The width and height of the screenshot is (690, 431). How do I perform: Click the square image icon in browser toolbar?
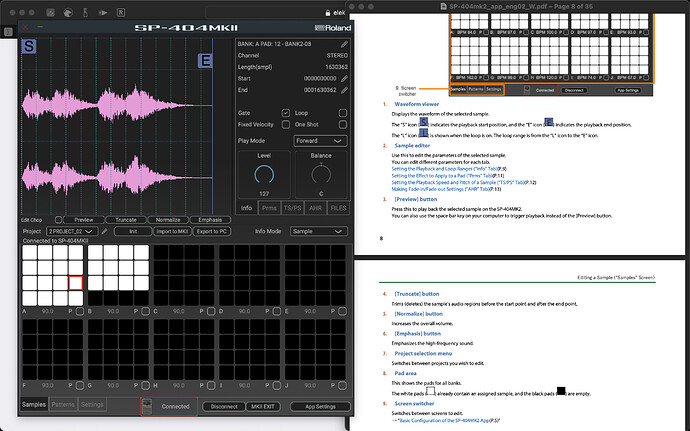51,12
